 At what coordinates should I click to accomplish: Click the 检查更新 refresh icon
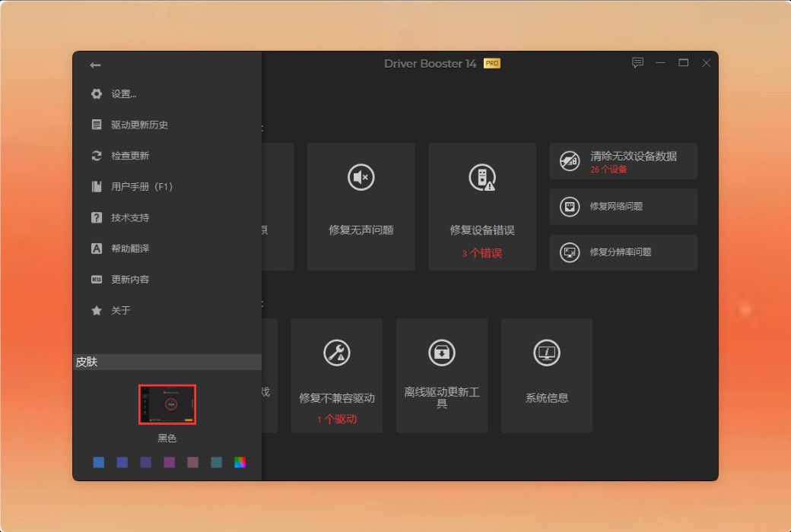pos(97,156)
